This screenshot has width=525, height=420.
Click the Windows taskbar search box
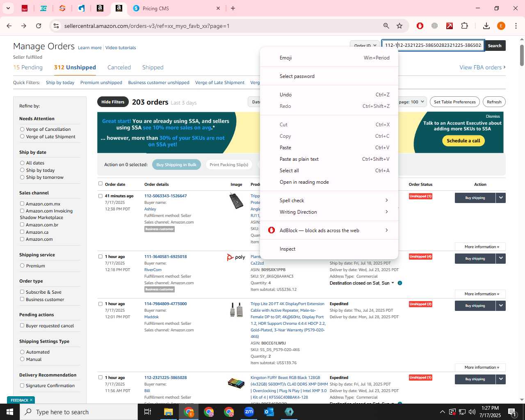click(x=79, y=412)
